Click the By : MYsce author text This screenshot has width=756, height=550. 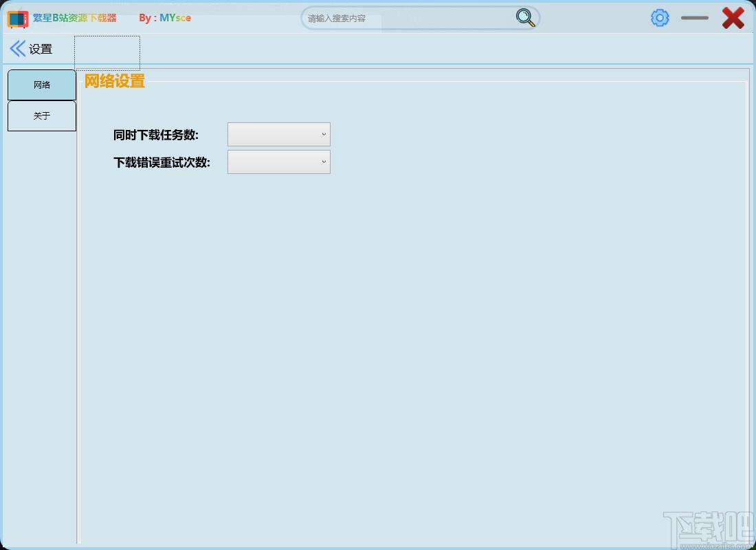[165, 18]
